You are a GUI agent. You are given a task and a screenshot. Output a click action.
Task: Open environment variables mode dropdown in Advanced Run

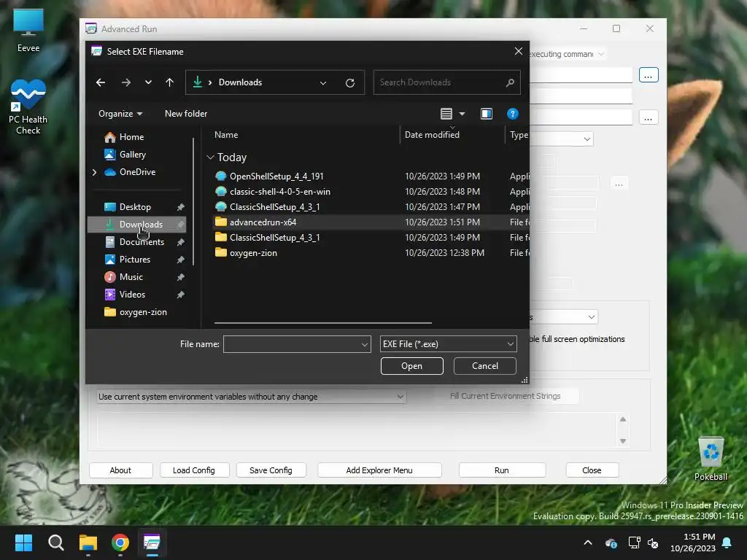coord(251,397)
